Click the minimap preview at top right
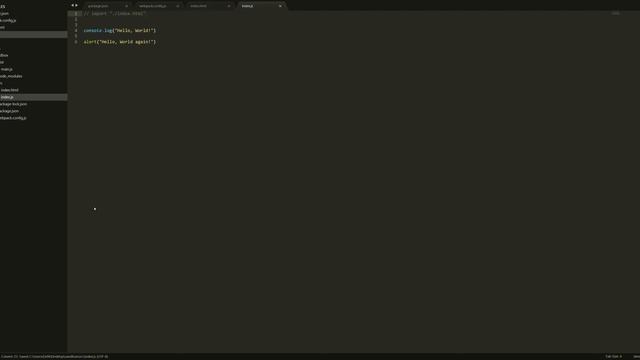This screenshot has height=360, width=640. [616, 13]
